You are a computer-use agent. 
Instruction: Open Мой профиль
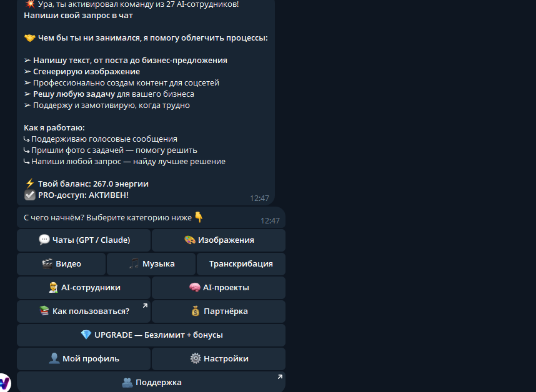84,359
